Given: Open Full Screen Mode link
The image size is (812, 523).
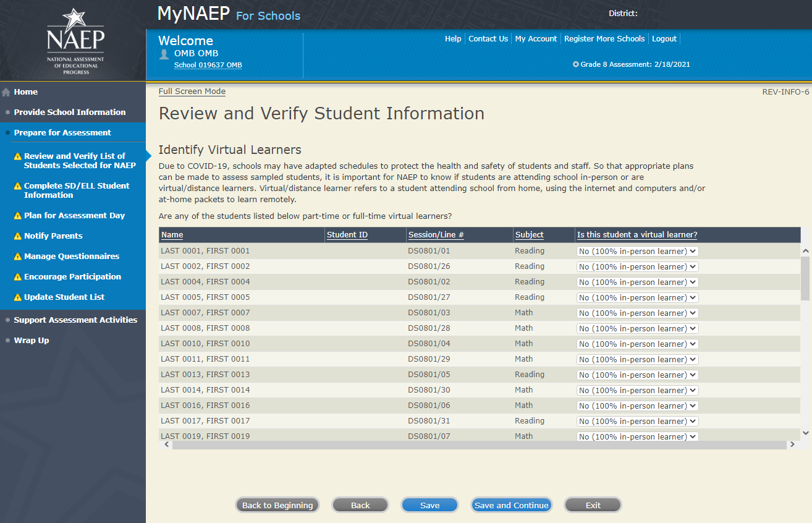Looking at the screenshot, I should [192, 91].
